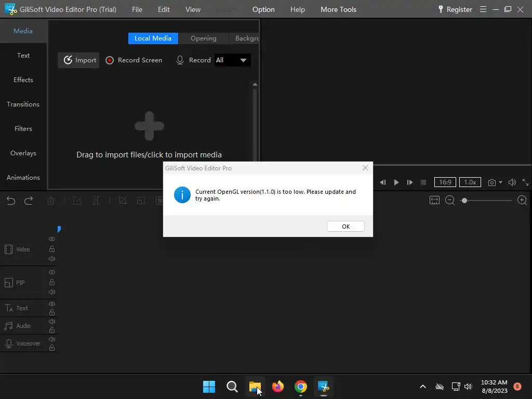Select the Text sidebar panel
Viewport: 532px width, 399px height.
[23, 55]
